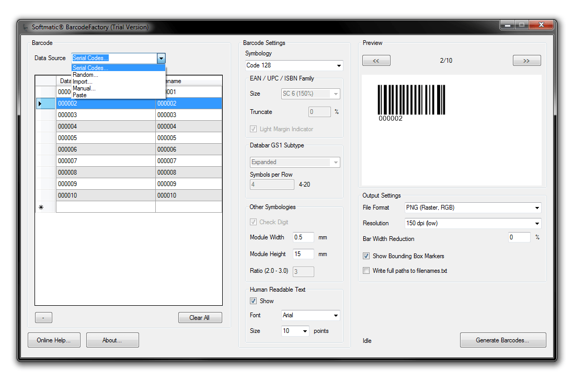Open the Resolution 150 dpi dropdown

pos(473,223)
